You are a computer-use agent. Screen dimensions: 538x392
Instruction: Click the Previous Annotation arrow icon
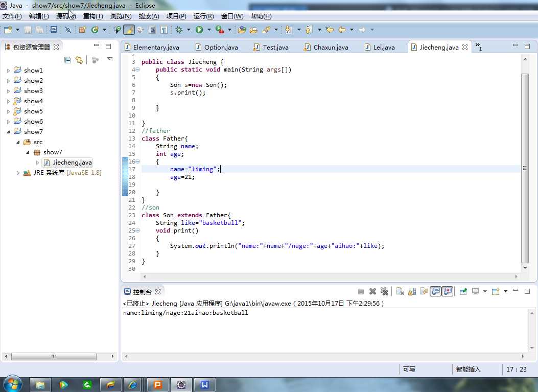(309, 30)
